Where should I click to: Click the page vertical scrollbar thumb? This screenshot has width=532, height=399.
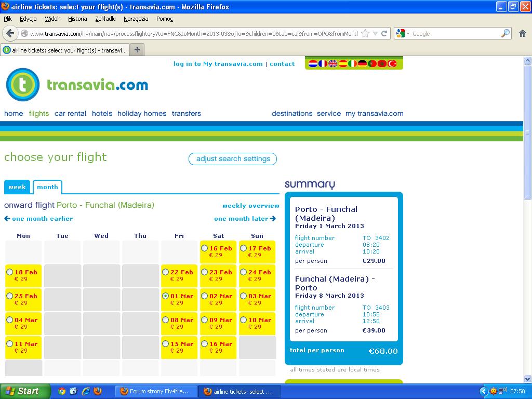coord(527,132)
